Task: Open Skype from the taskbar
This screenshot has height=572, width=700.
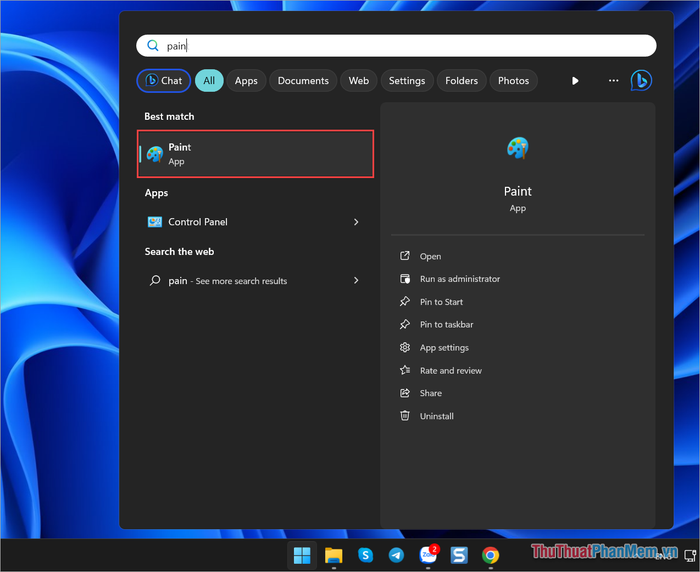Action: coord(365,555)
